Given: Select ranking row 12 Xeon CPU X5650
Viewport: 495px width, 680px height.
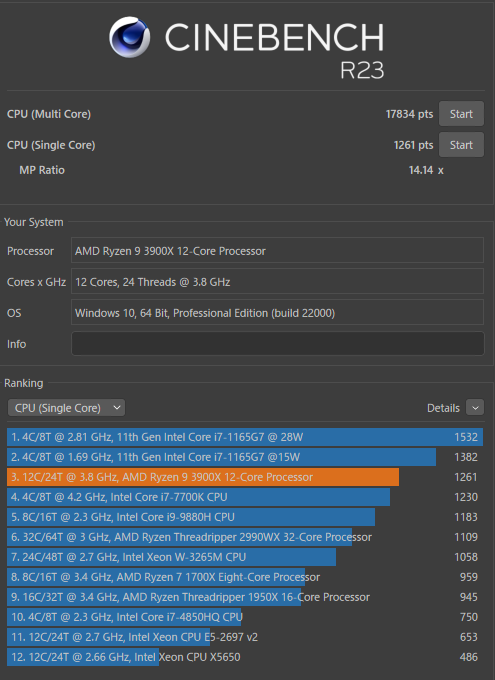Looking at the screenshot, I should tap(245, 657).
